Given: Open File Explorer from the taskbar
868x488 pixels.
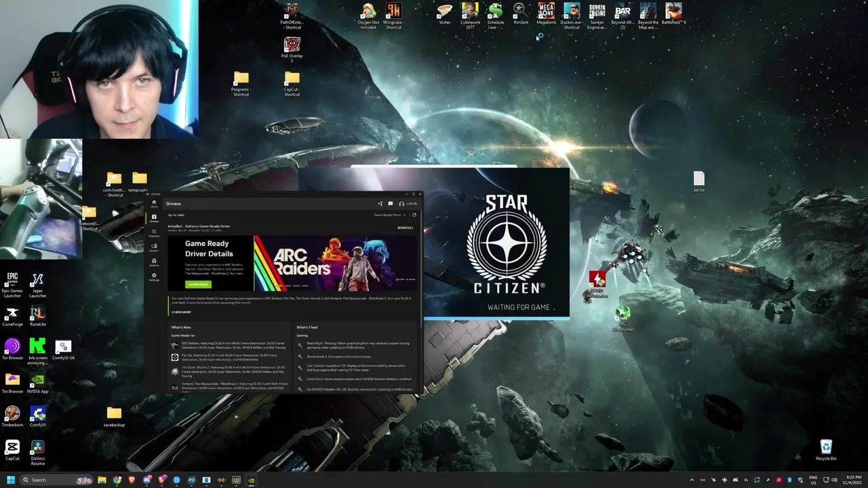Looking at the screenshot, I should pos(102,480).
